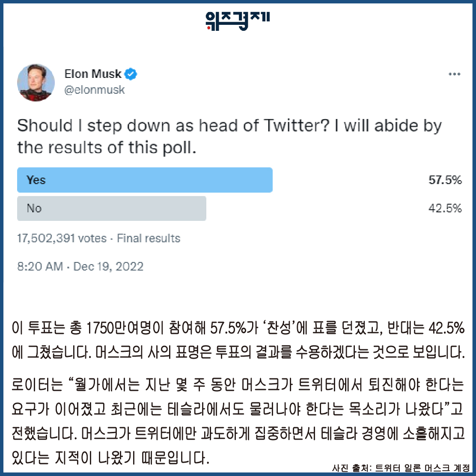This screenshot has width=476, height=476.
Task: Click the 17,502,391 votes count
Action: [x=62, y=238]
